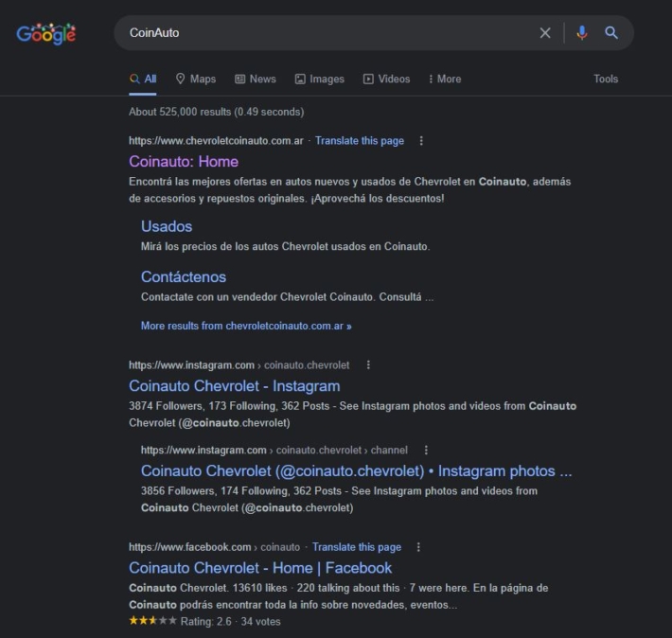Clear the search box with X icon
The height and width of the screenshot is (638, 672).
(x=545, y=33)
